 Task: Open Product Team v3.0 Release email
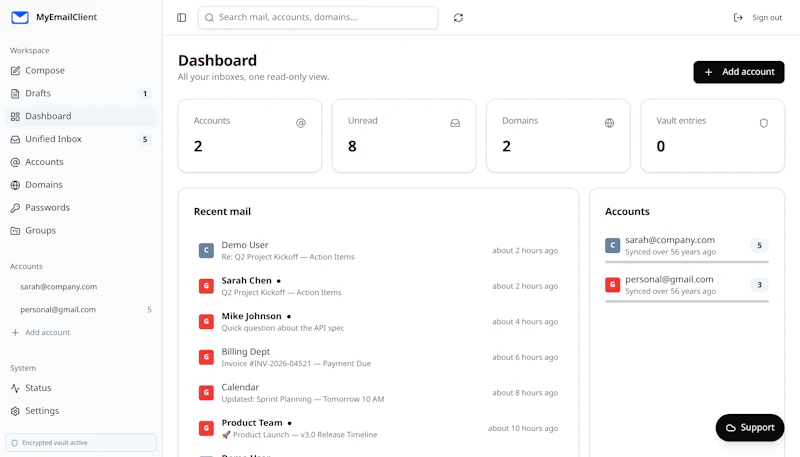click(378, 428)
